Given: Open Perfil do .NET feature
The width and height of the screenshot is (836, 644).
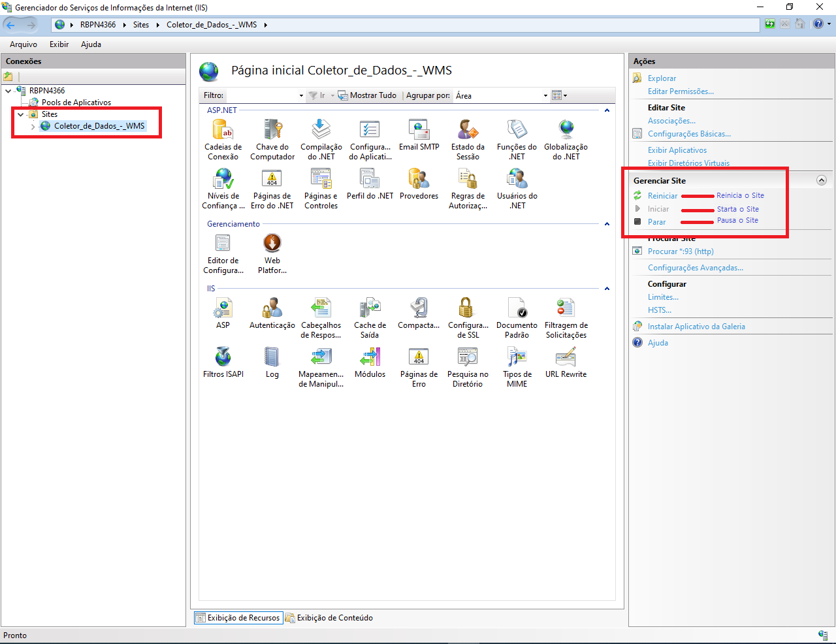Looking at the screenshot, I should tap(370, 184).
